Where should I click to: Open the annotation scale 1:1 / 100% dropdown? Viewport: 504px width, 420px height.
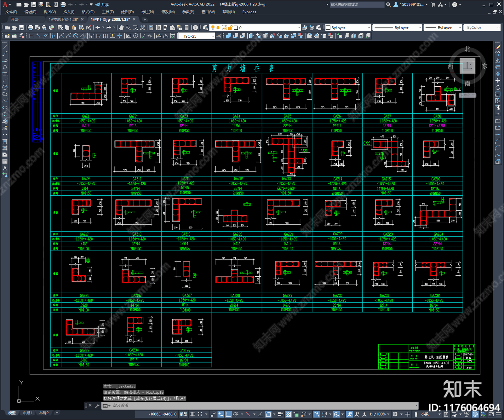(380, 414)
